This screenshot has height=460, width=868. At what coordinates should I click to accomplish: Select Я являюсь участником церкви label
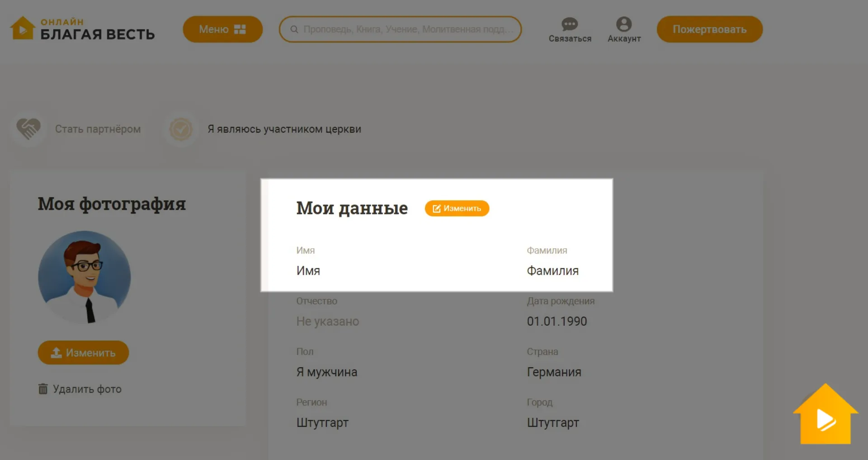coord(284,129)
